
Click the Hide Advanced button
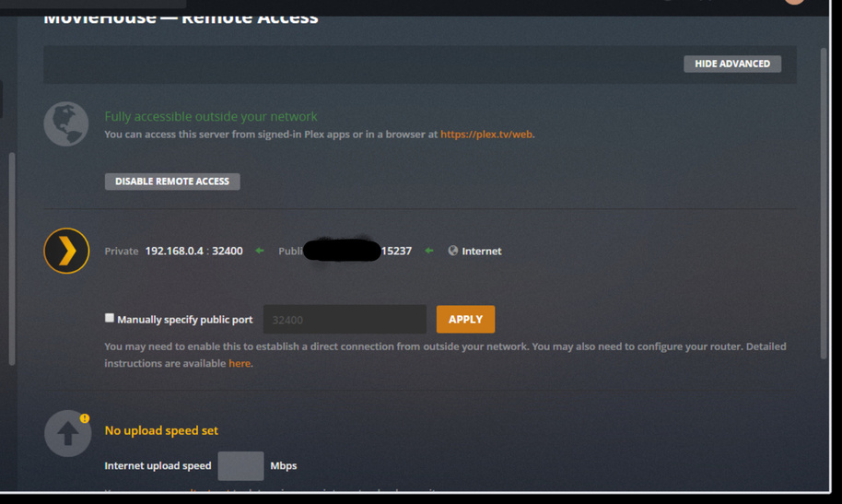732,64
